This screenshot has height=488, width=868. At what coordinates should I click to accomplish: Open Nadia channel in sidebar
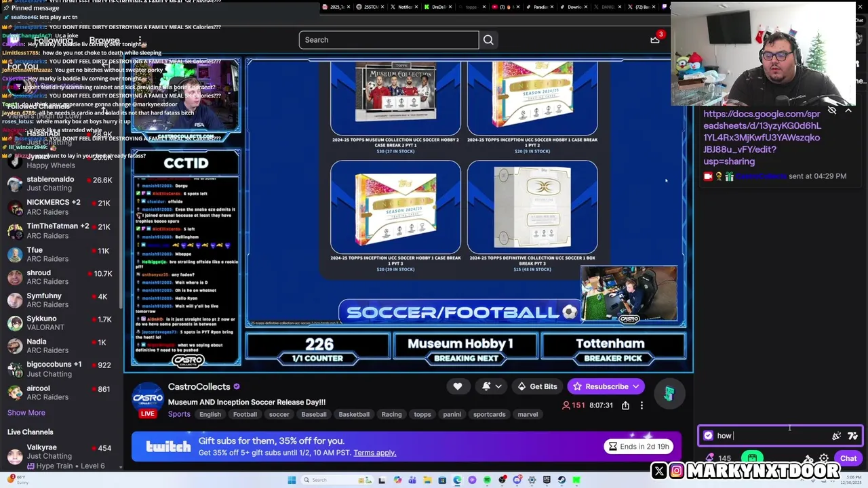61,346
